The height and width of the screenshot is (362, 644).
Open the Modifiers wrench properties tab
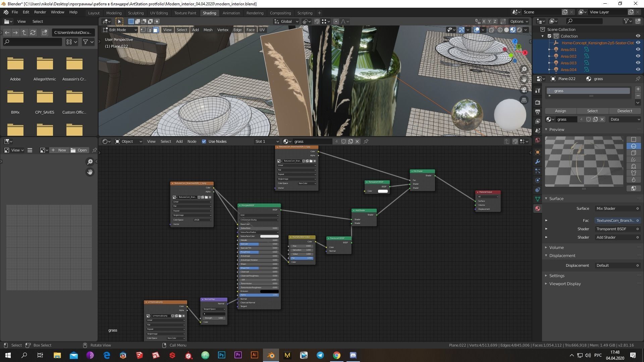pos(538,162)
